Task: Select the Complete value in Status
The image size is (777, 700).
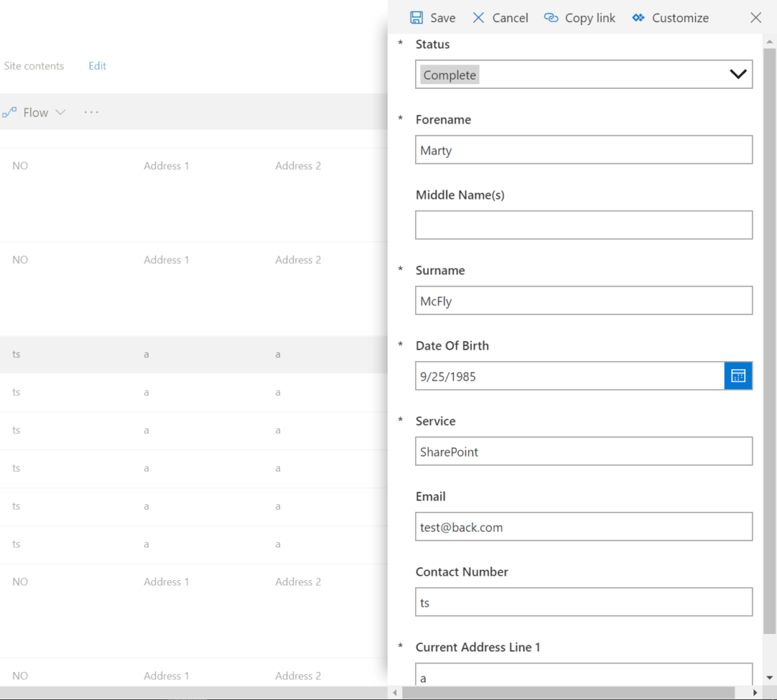Action: coord(450,74)
